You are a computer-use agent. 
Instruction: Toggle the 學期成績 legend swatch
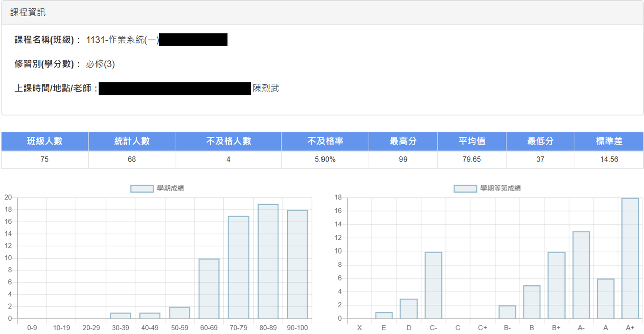point(142,189)
